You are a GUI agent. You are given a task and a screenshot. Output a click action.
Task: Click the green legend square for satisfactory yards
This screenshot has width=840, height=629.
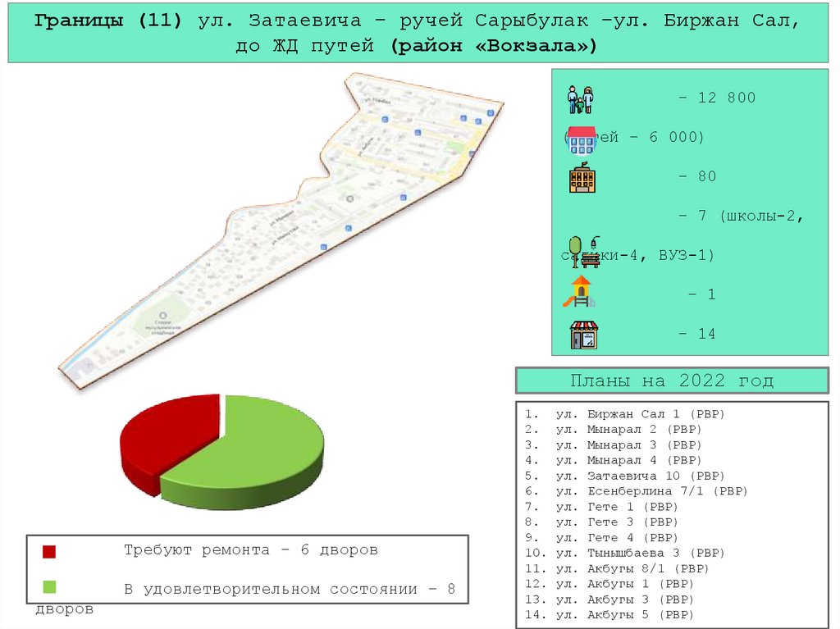coord(49,587)
